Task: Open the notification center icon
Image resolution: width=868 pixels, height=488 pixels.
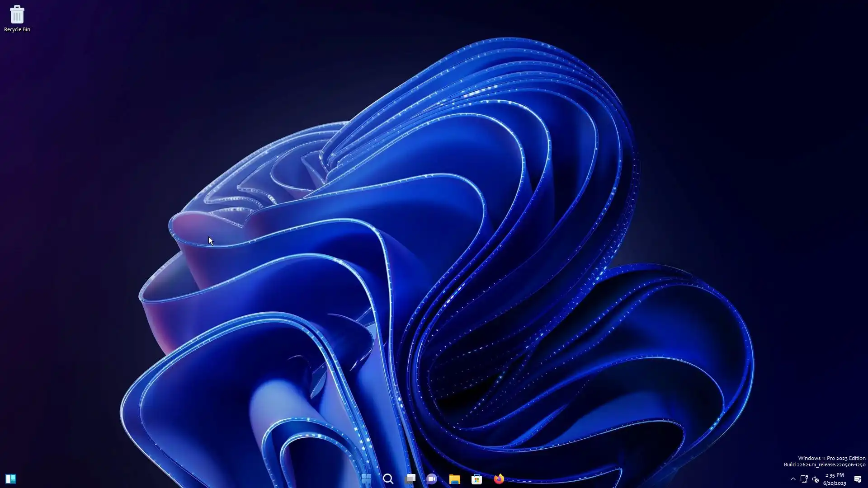Action: point(857,479)
